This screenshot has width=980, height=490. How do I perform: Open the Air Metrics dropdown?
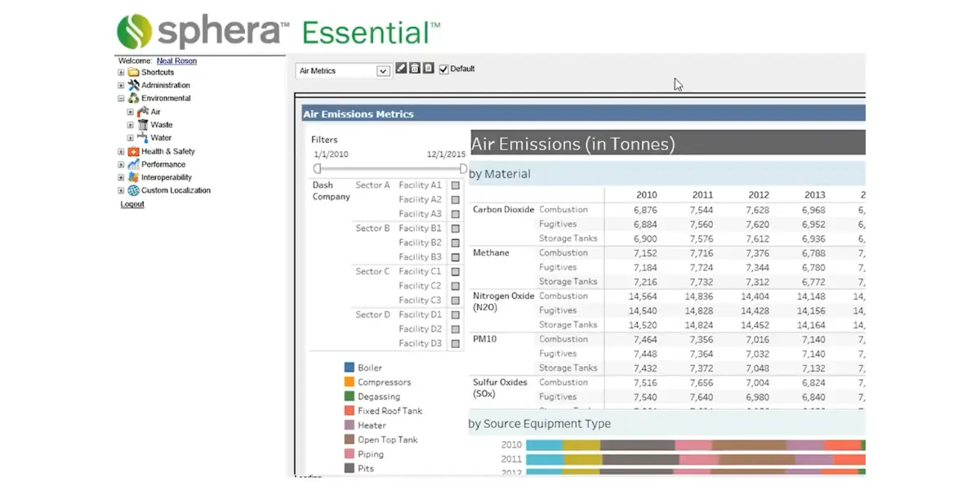point(382,71)
